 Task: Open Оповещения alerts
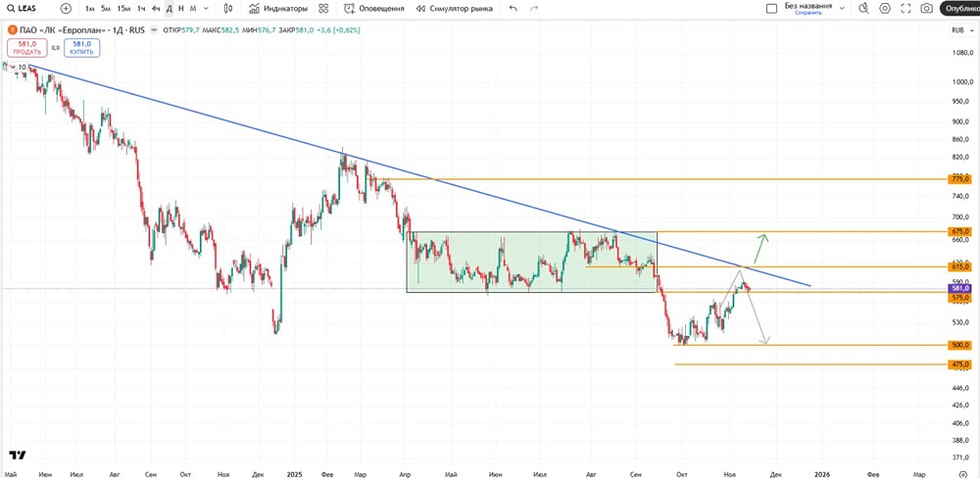[x=373, y=9]
